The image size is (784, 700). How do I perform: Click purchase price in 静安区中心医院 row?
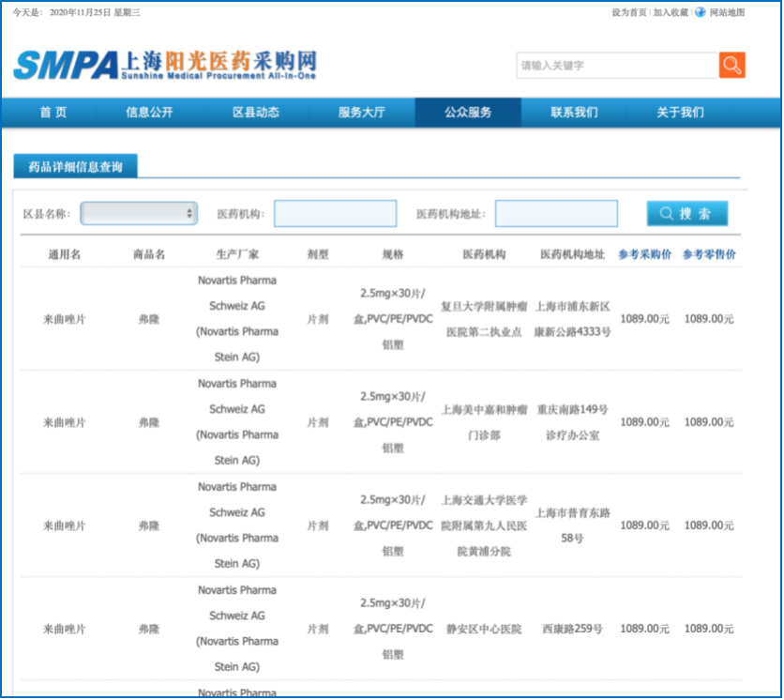pos(644,629)
